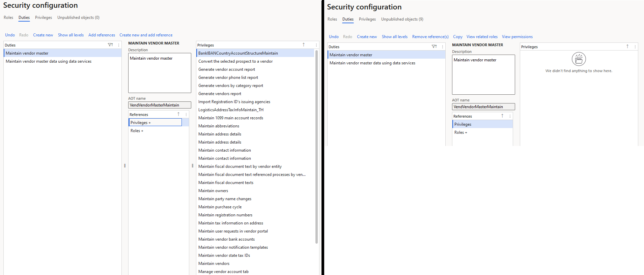Open View related roles
The image size is (644, 275).
click(482, 37)
